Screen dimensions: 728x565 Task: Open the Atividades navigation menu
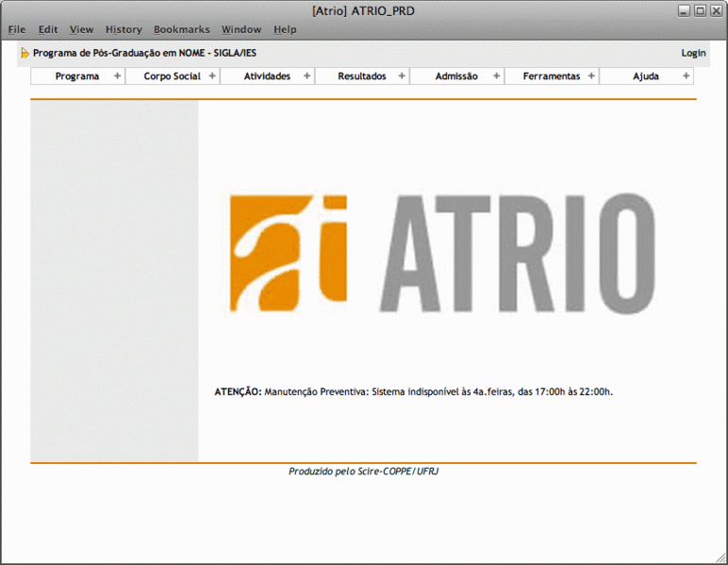coord(267,76)
